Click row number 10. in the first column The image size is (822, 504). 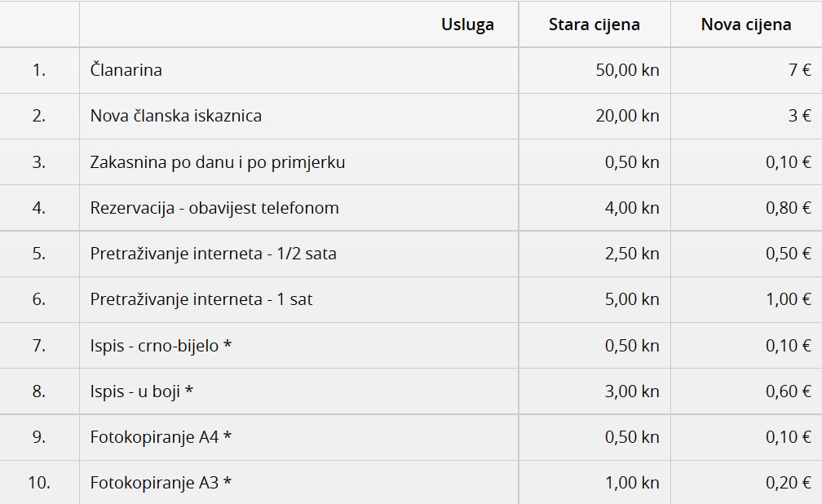[39, 483]
